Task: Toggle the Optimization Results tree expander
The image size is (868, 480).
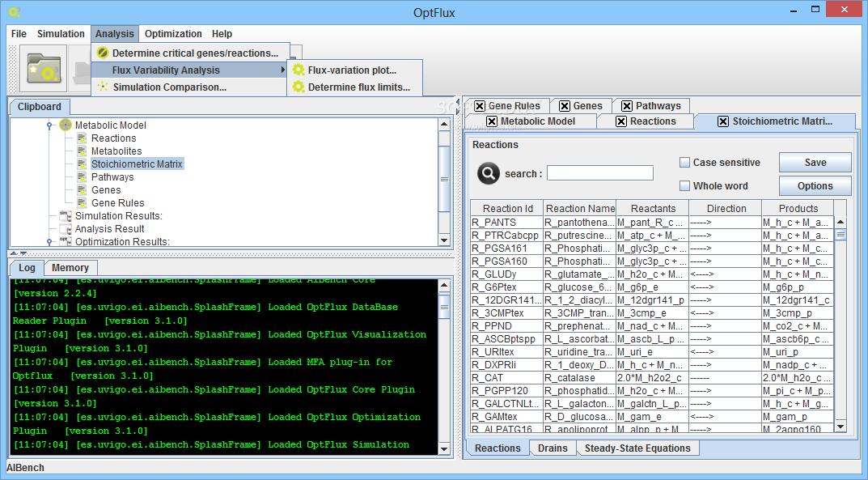Action: tap(49, 242)
